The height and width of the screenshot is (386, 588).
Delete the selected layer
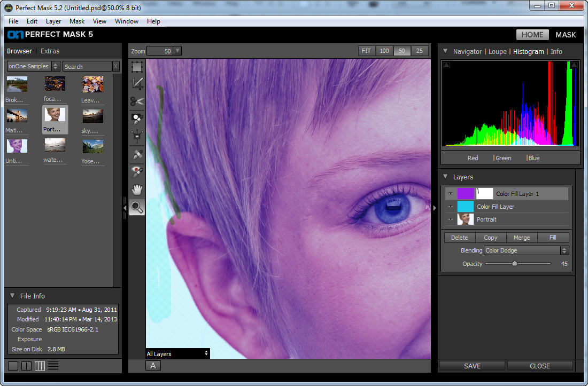(459, 238)
